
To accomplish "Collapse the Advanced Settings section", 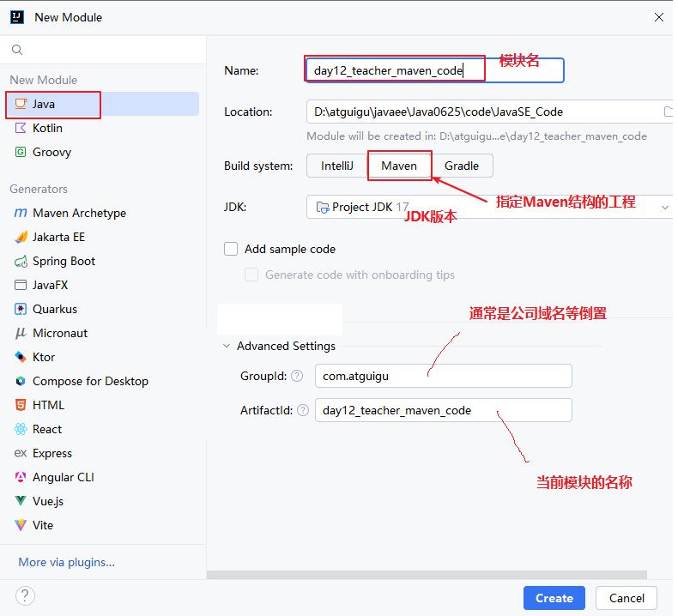I will [x=227, y=346].
